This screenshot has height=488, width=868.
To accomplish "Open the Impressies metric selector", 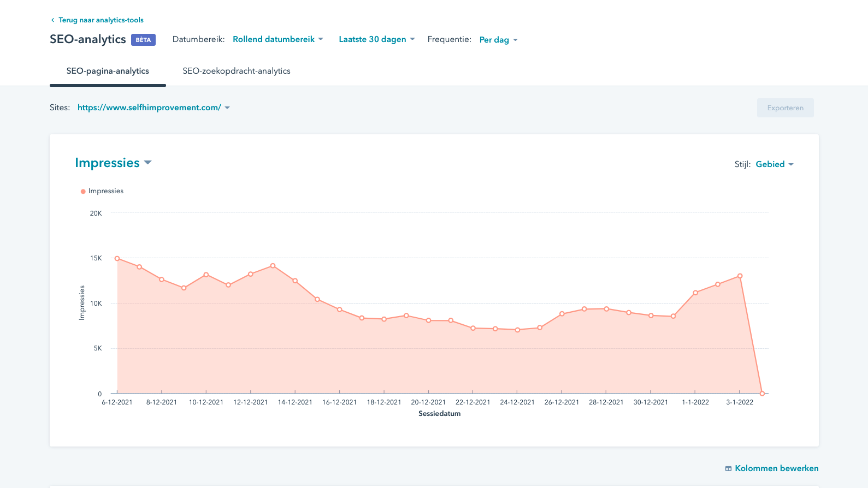I will 113,163.
